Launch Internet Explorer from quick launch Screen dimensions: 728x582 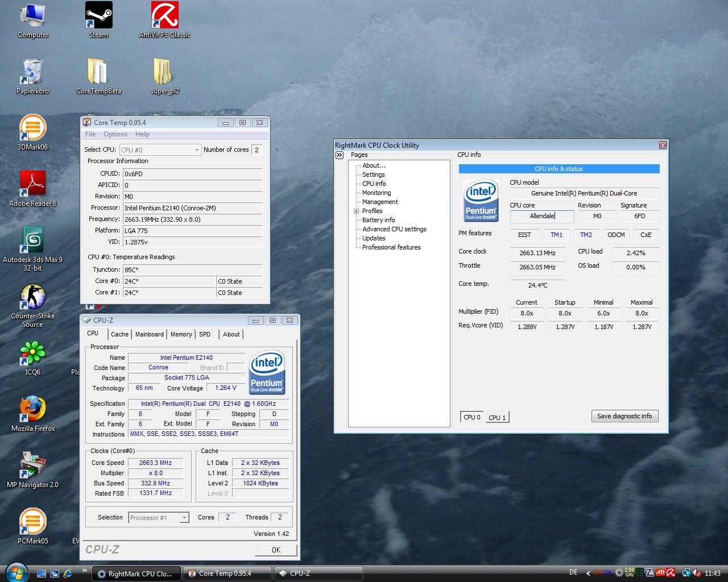click(x=68, y=573)
